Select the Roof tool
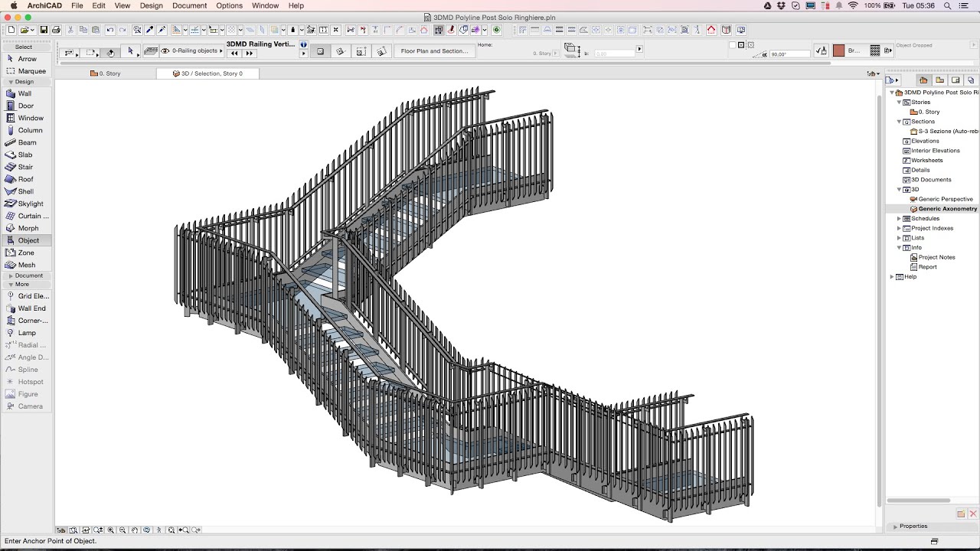 (x=26, y=179)
